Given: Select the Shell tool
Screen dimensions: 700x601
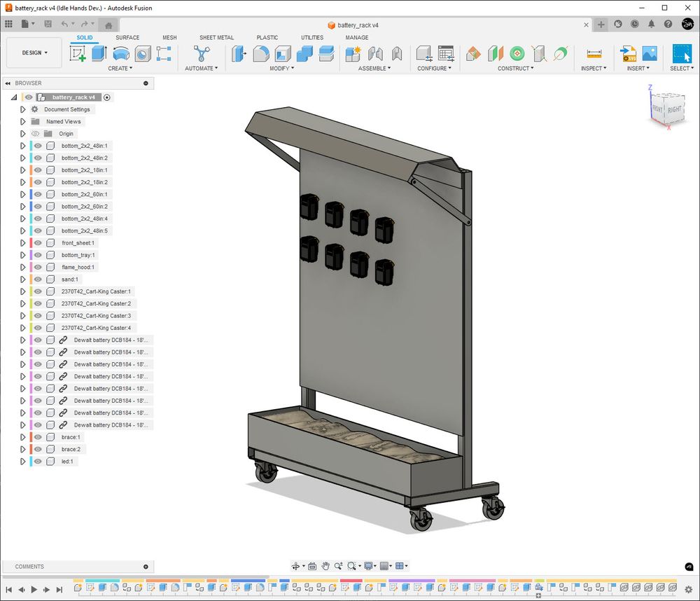Looking at the screenshot, I should pos(283,54).
